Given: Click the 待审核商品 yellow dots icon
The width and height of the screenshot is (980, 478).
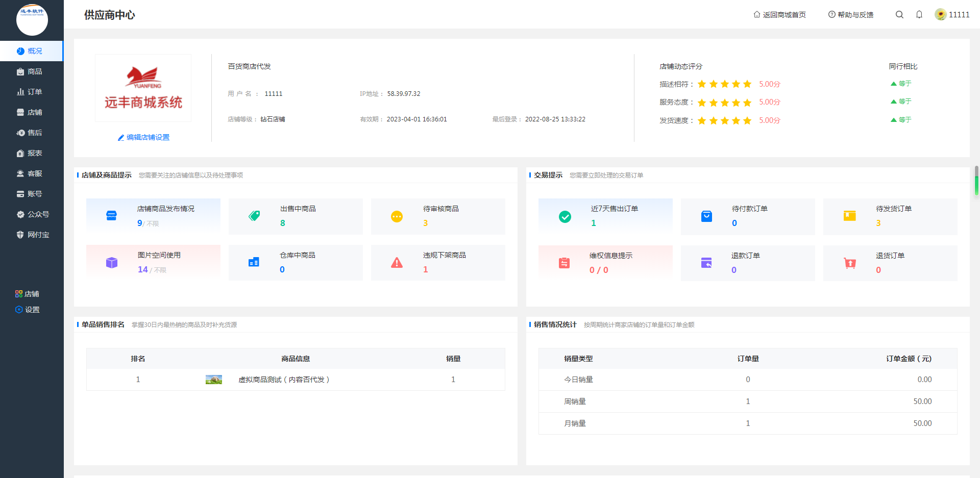Looking at the screenshot, I should (397, 216).
